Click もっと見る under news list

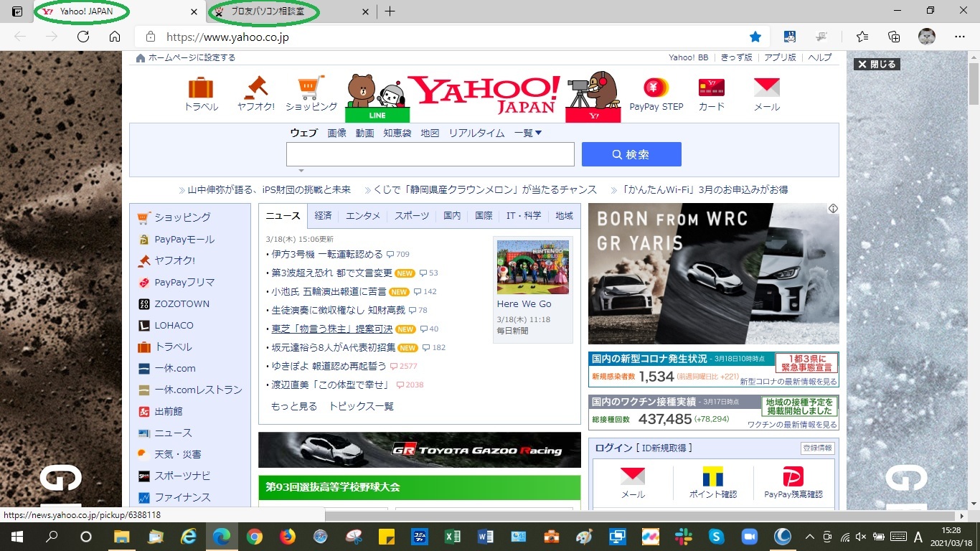click(294, 406)
